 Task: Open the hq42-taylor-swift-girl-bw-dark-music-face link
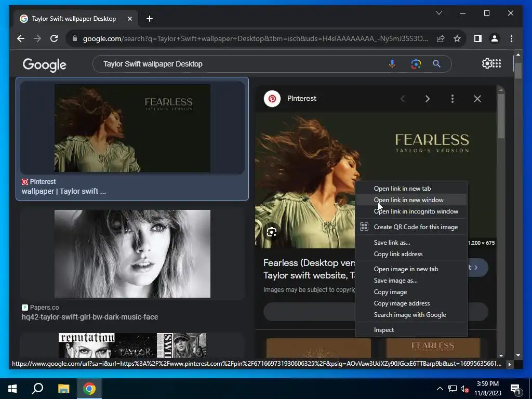click(90, 317)
